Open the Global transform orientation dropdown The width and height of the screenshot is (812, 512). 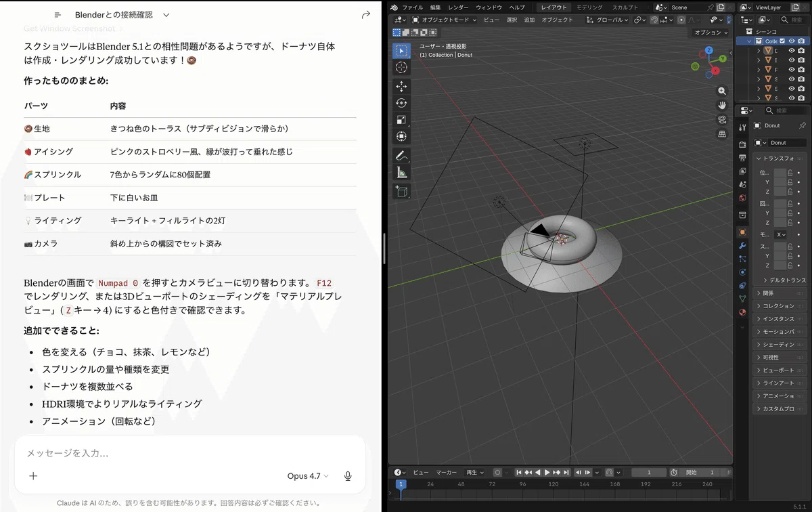(x=608, y=20)
